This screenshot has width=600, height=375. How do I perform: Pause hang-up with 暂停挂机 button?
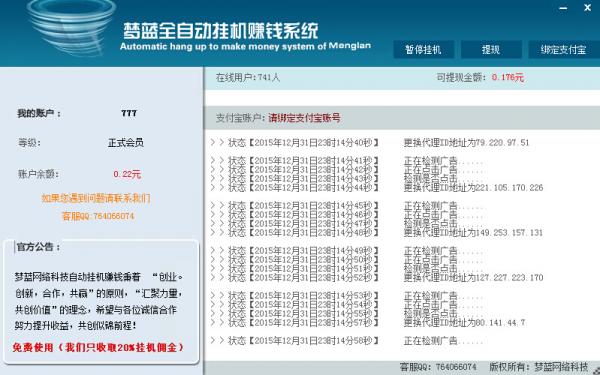424,50
